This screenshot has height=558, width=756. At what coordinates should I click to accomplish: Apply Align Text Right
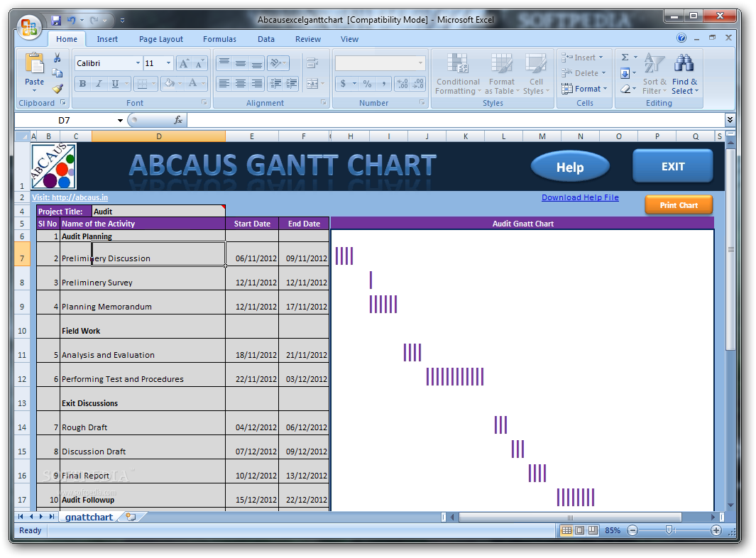tap(257, 84)
